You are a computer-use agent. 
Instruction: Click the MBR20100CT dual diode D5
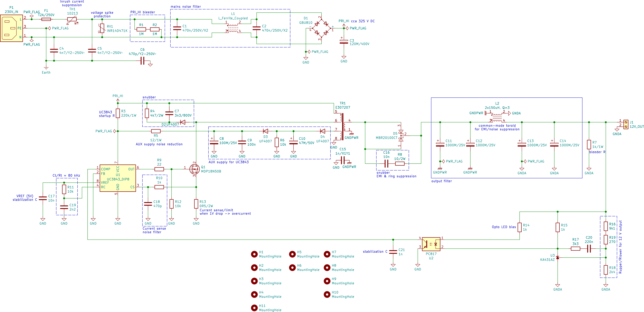401,136
